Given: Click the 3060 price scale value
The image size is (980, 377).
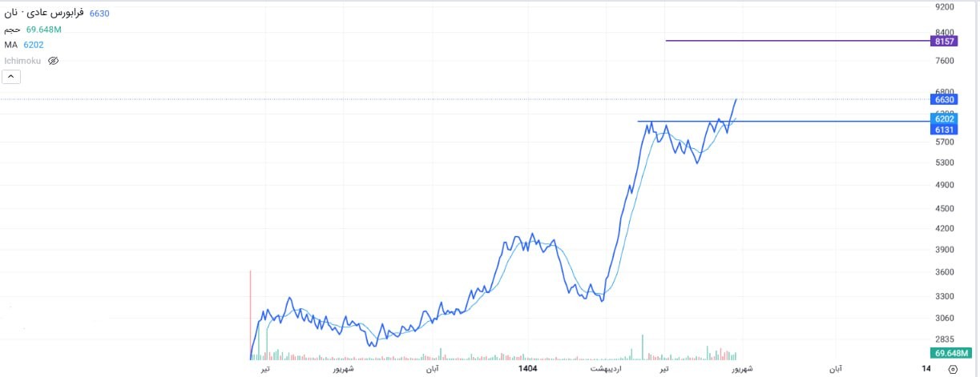Looking at the screenshot, I should pos(945,318).
